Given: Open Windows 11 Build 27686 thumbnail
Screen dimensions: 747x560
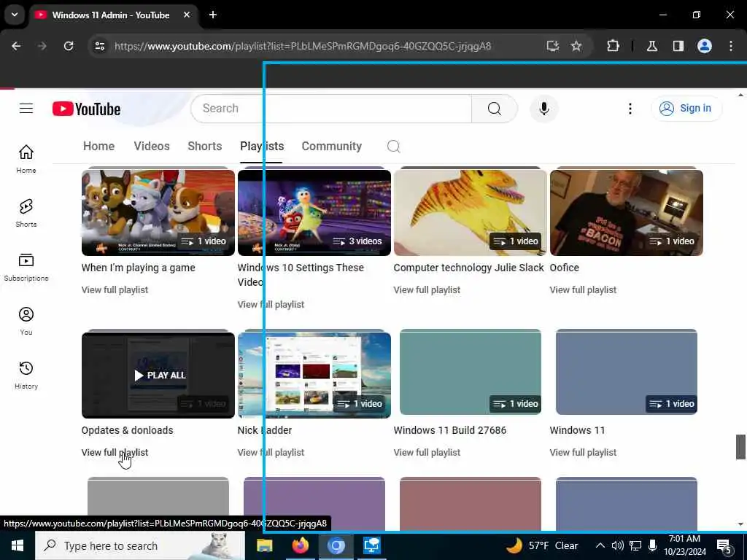Looking at the screenshot, I should [x=471, y=372].
